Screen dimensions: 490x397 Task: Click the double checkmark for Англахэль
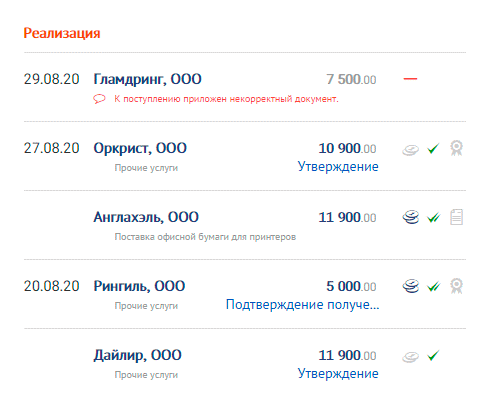point(434,218)
